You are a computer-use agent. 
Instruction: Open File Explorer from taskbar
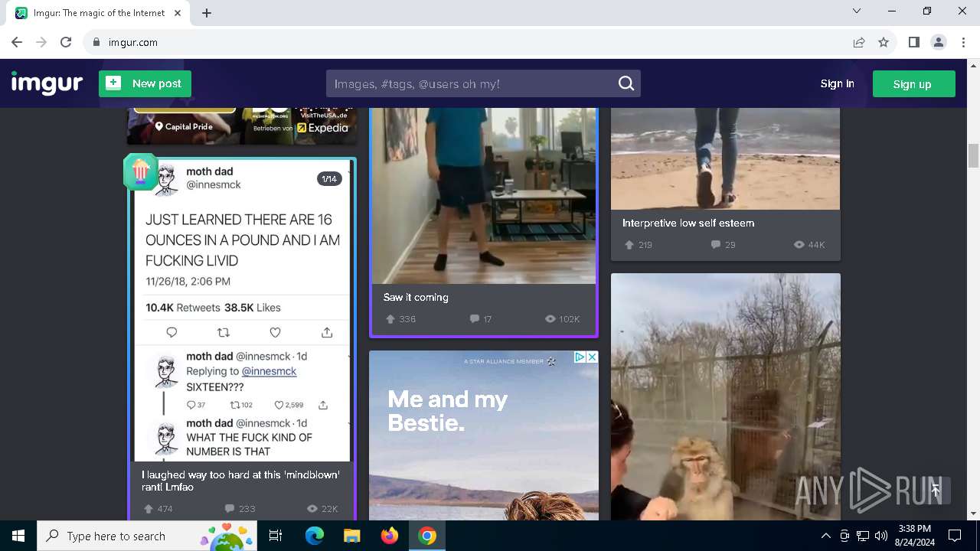pos(351,536)
